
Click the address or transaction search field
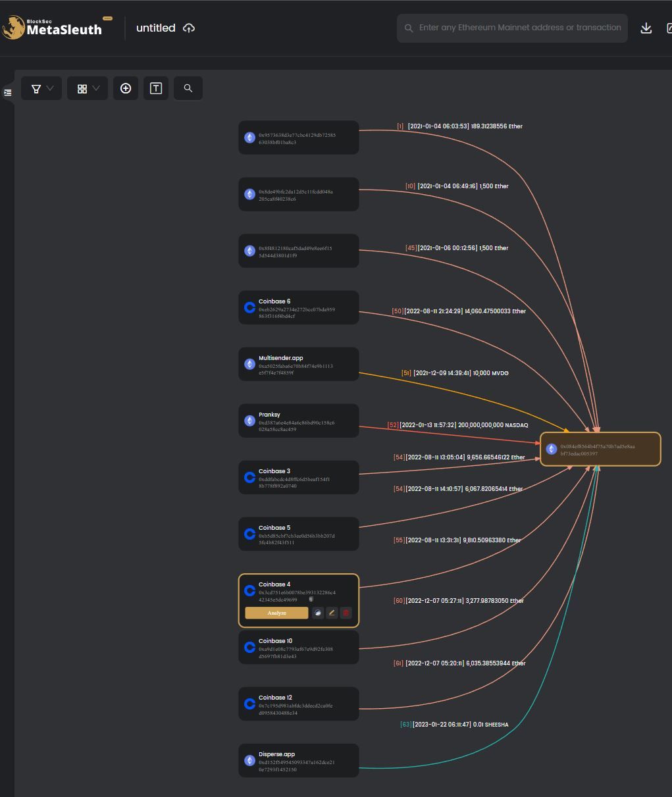(x=512, y=28)
